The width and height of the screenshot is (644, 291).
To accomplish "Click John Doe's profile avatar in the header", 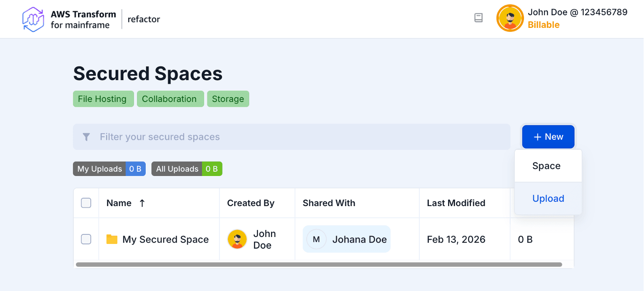I will [510, 18].
